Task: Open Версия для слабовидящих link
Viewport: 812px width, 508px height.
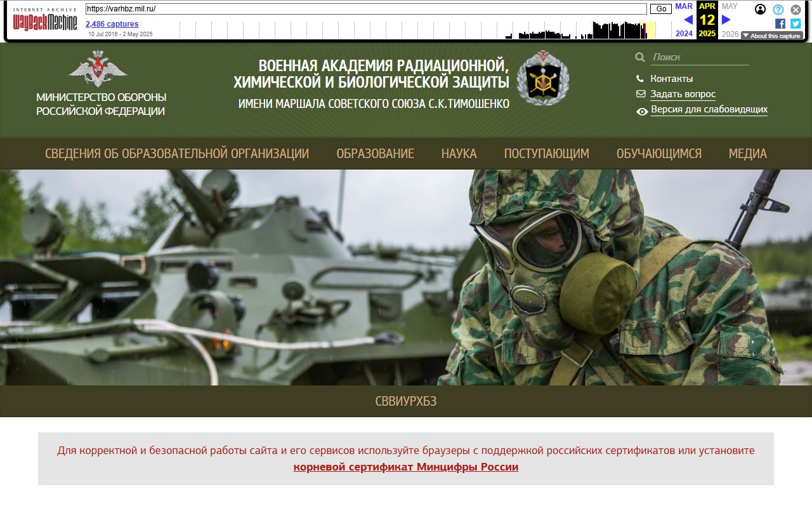Action: (709, 109)
